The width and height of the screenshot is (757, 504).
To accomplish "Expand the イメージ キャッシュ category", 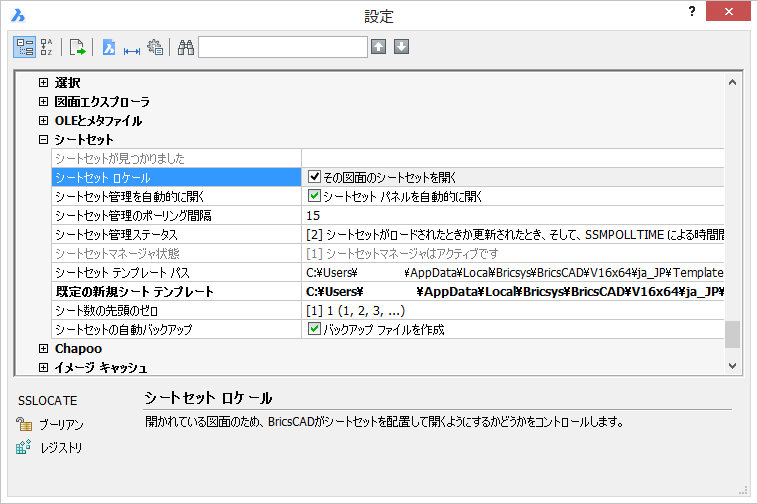I will click(43, 367).
